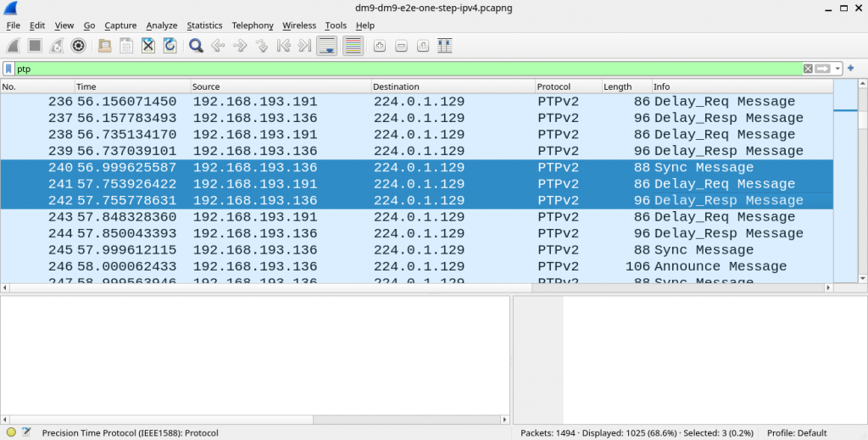Viewport: 868px width, 440px height.
Task: Open the Capture menu
Action: [120, 25]
